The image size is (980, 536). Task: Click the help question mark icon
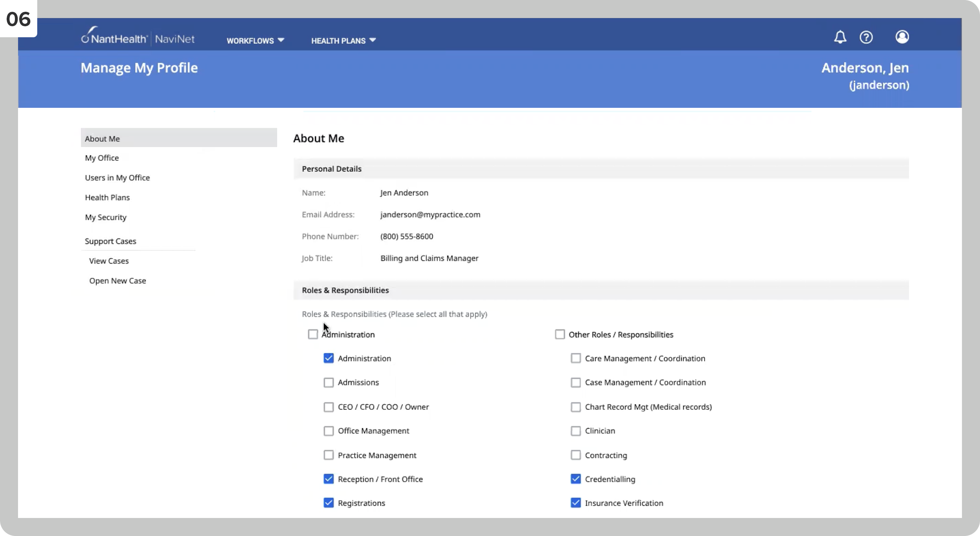[x=866, y=37]
